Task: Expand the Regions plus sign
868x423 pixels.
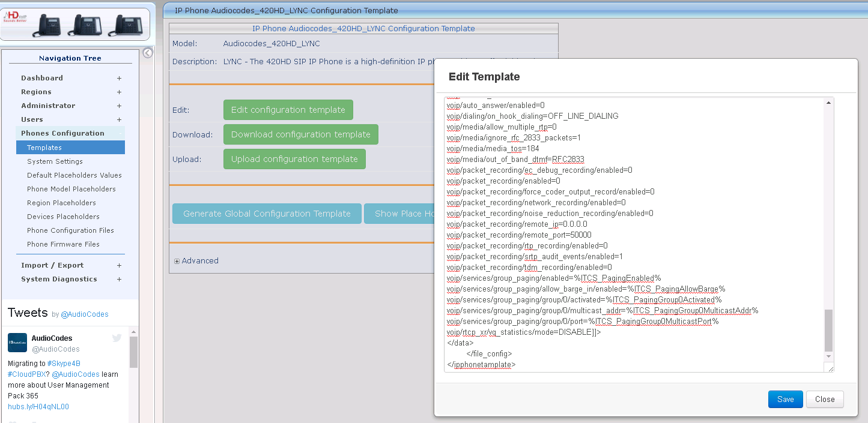Action: 119,92
